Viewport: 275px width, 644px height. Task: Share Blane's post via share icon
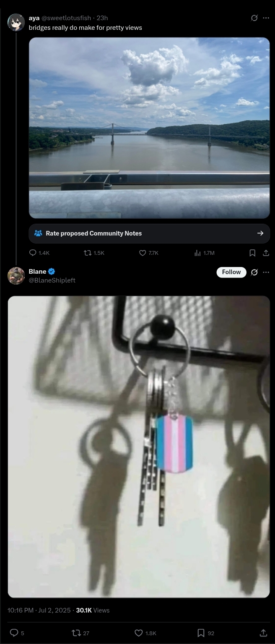click(x=263, y=633)
